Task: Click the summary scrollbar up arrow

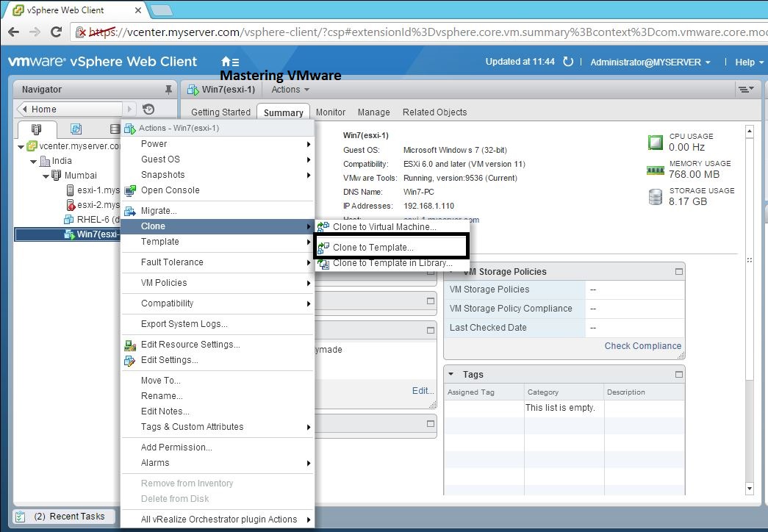Action: pos(750,131)
